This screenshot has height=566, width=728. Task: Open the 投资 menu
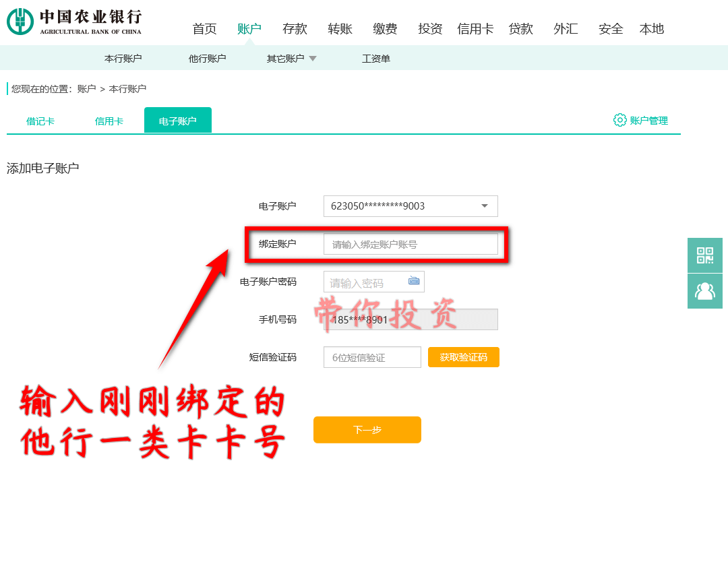[430, 29]
